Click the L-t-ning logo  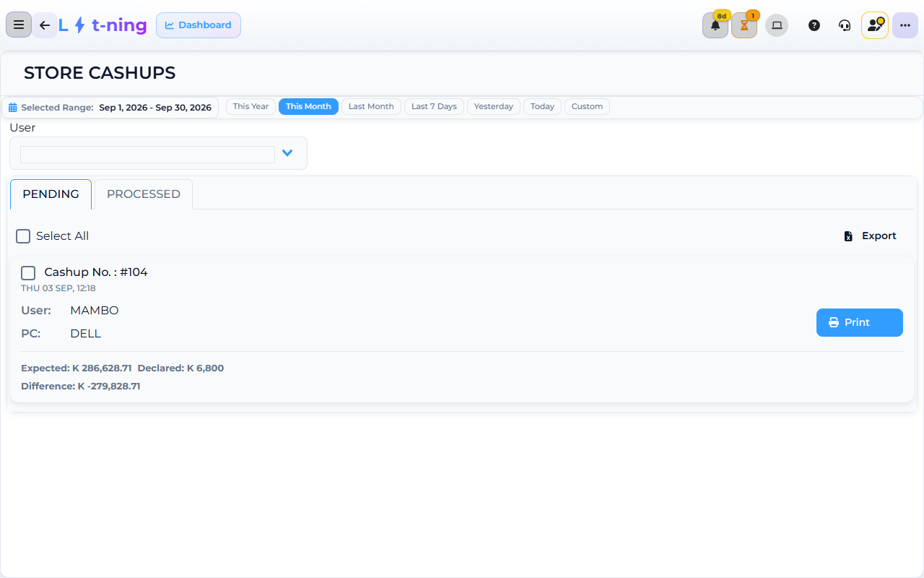click(103, 25)
